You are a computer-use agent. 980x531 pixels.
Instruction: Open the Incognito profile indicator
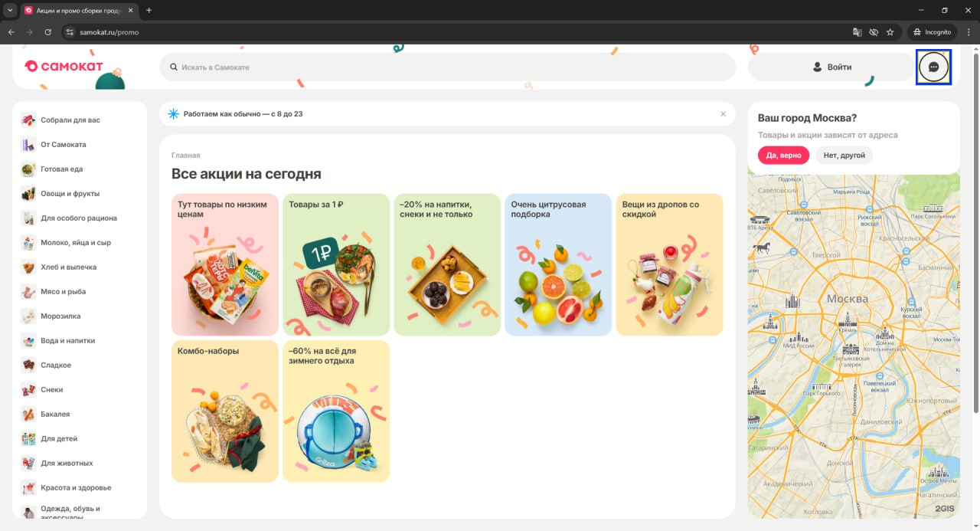(932, 32)
